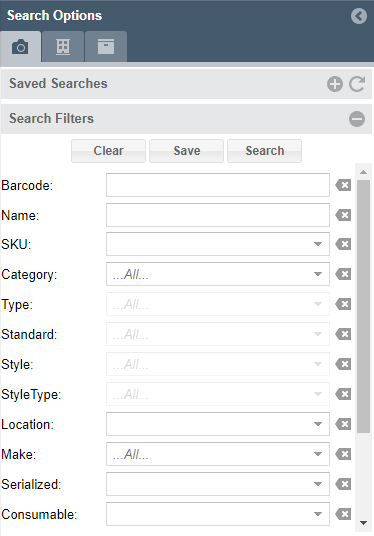
Task: Click the Save button
Action: coord(187,151)
